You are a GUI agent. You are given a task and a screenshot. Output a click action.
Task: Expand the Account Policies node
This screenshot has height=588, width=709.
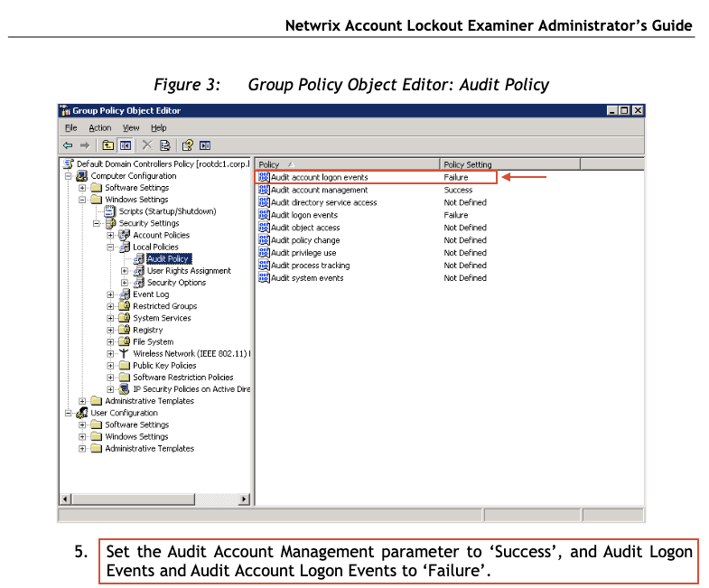point(110,235)
